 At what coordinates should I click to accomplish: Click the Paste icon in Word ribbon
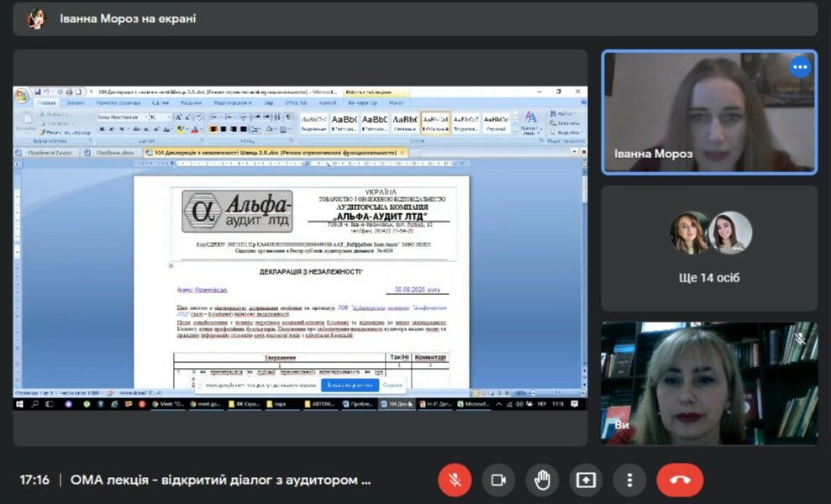[27, 120]
